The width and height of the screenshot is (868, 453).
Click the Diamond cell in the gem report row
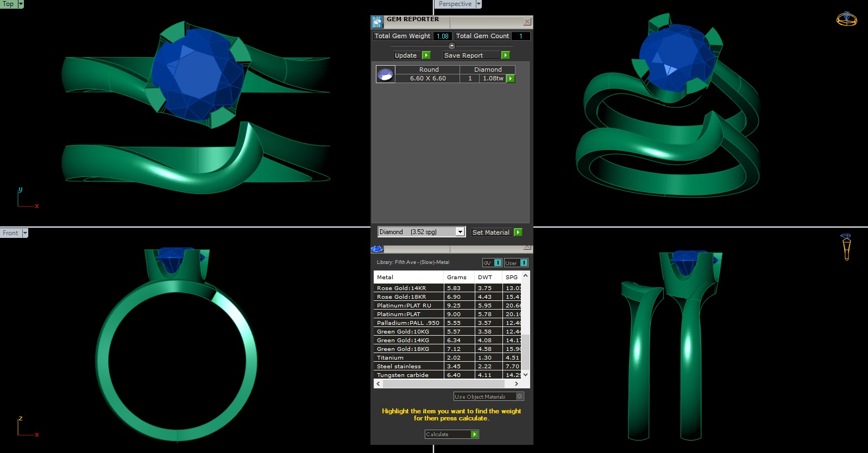(488, 70)
